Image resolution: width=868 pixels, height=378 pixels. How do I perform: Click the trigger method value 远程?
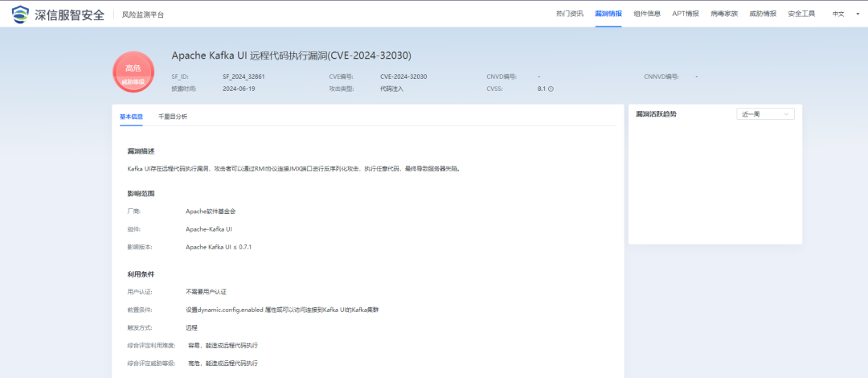[191, 327]
